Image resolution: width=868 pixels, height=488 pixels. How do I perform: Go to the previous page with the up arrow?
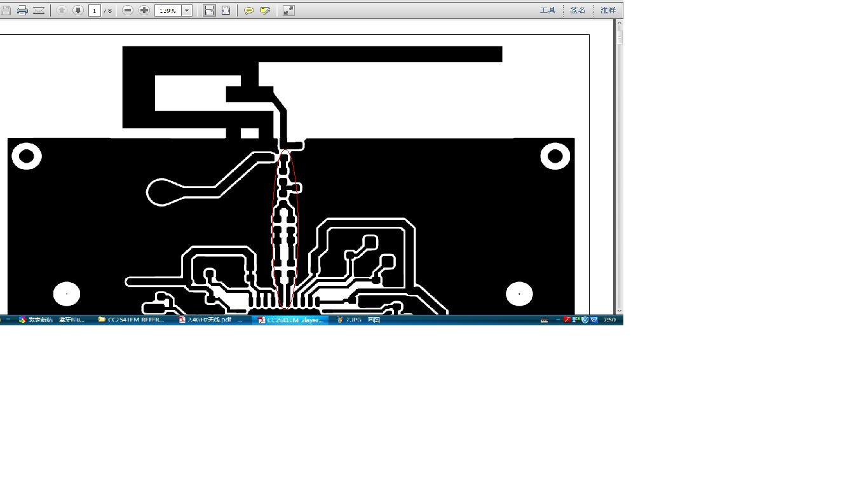click(62, 10)
